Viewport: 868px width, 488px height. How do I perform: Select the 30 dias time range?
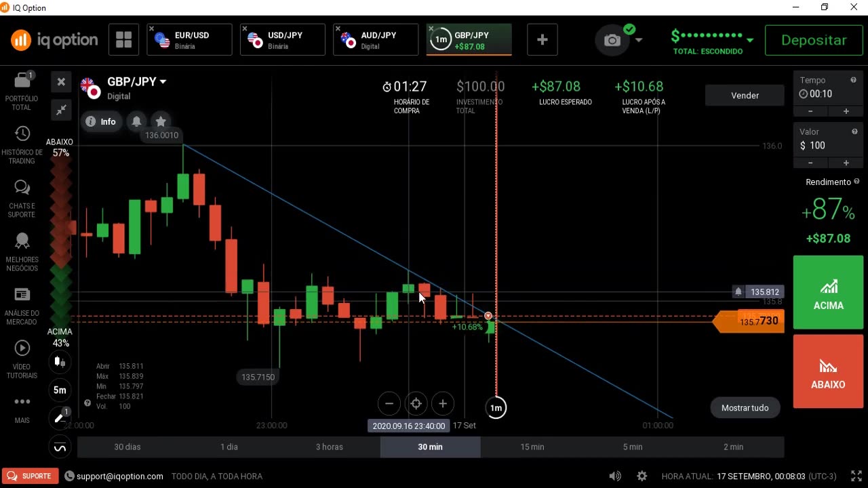click(127, 447)
